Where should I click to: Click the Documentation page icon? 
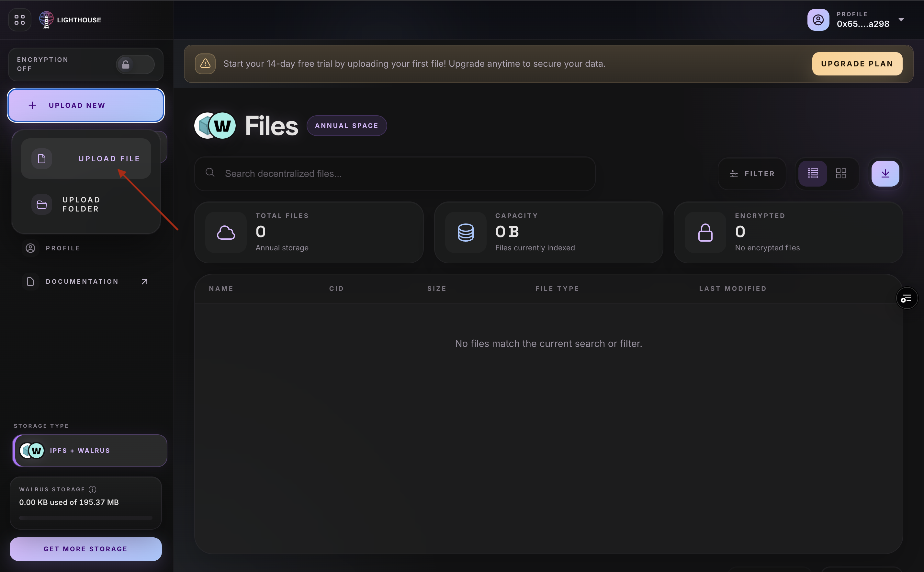[30, 281]
